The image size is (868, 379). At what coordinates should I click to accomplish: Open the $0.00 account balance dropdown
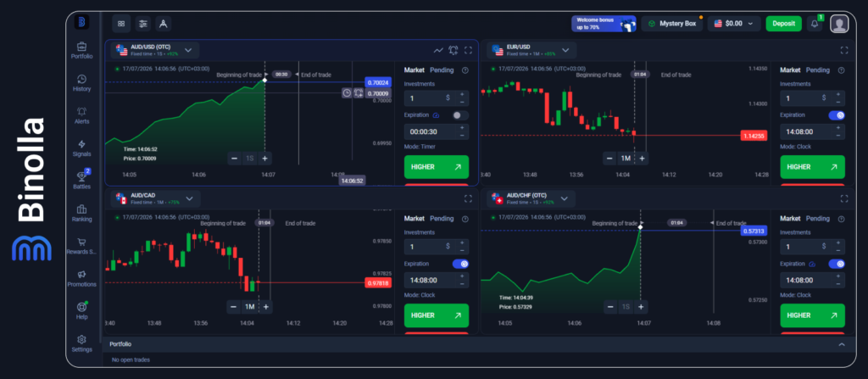pos(733,23)
